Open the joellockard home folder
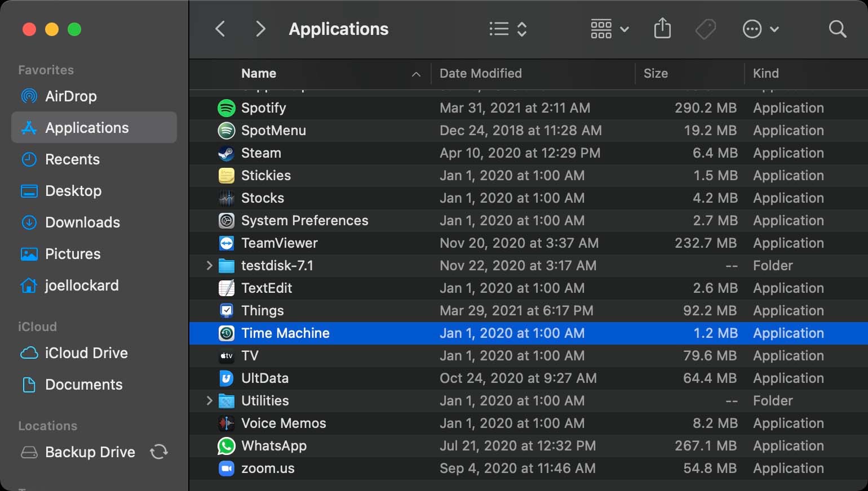The image size is (868, 491). (94, 285)
